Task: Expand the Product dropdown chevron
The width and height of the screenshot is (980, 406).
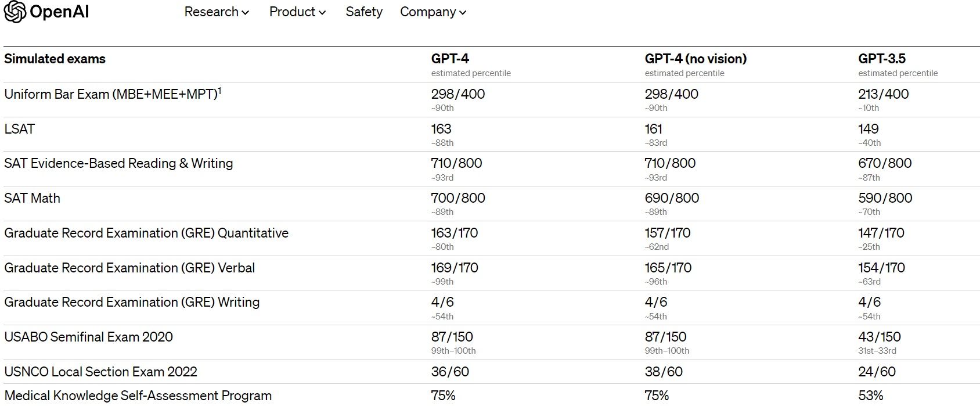Action: [x=322, y=13]
